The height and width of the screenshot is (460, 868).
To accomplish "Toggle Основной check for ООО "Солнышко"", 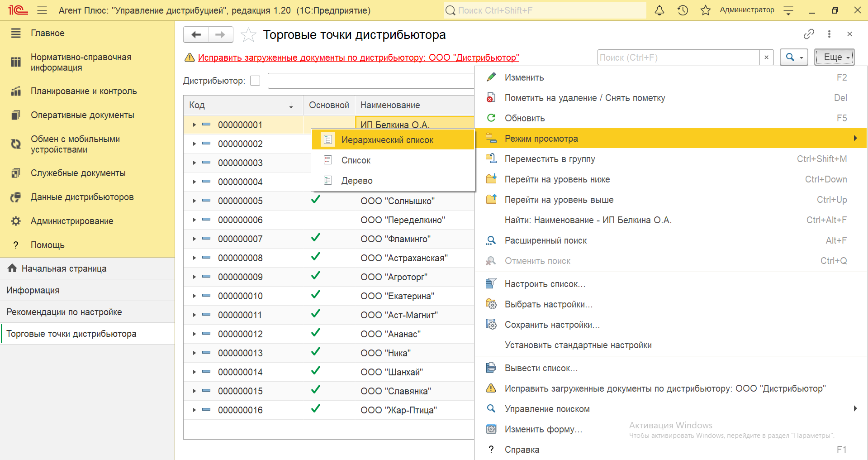I will 316,199.
